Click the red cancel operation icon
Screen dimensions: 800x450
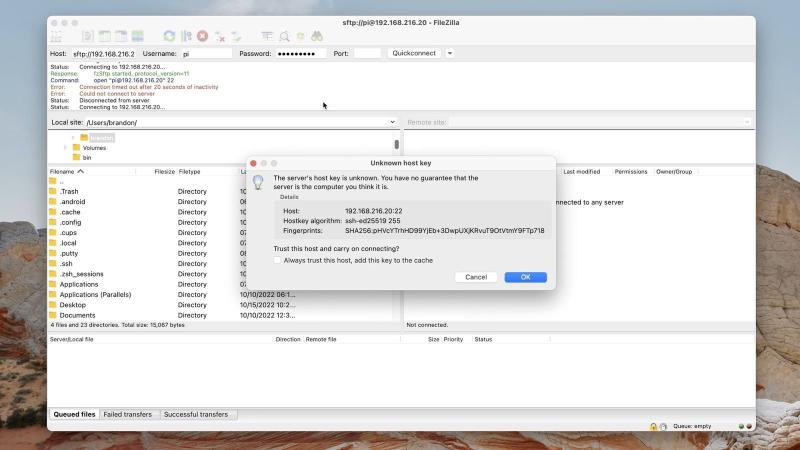(203, 36)
